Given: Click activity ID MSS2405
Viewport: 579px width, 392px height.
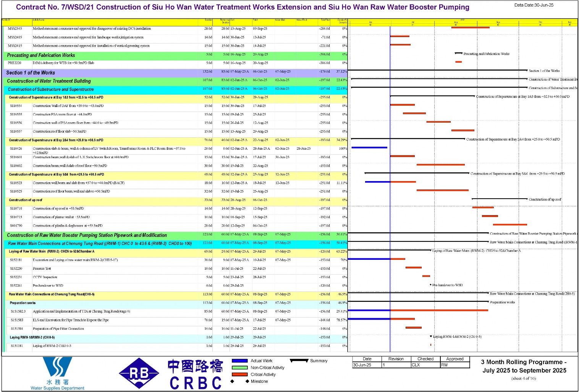Looking at the screenshot, I should (15, 37).
